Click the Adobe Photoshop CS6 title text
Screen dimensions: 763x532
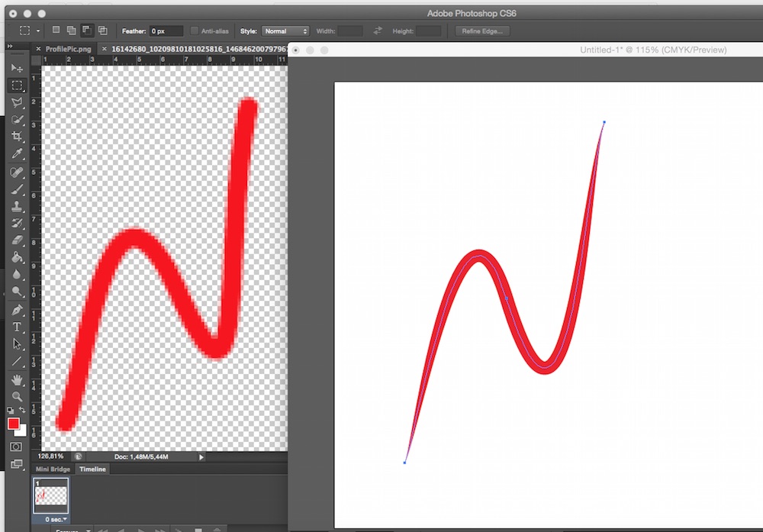[x=472, y=13]
